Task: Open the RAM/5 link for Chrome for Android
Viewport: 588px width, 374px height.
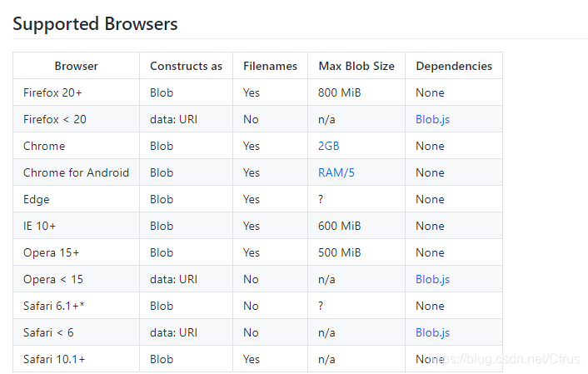Action: [336, 172]
